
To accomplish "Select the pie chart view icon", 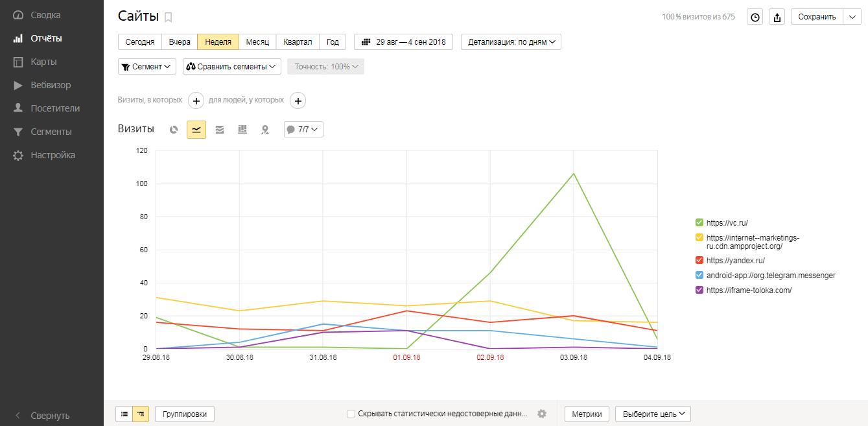I will coord(174,130).
